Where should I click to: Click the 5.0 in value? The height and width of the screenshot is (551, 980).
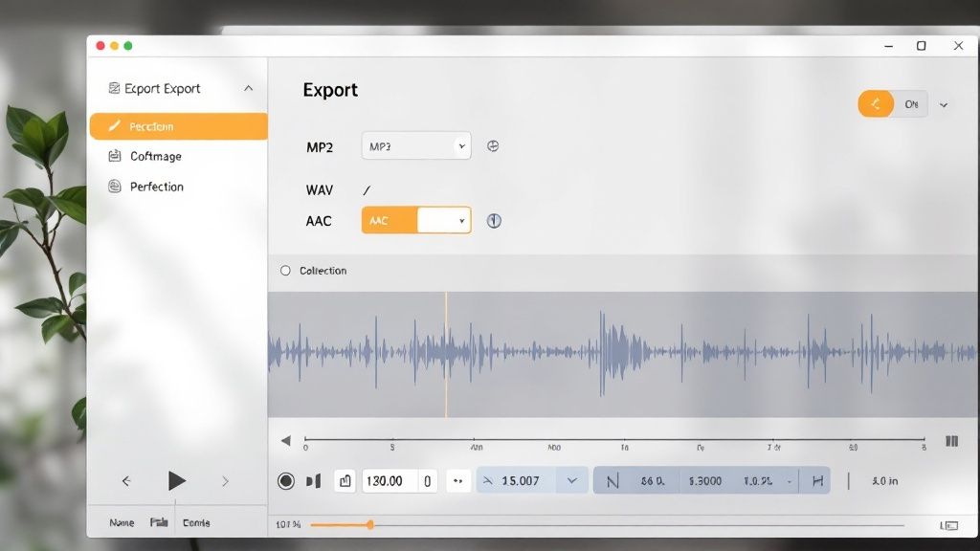(885, 481)
